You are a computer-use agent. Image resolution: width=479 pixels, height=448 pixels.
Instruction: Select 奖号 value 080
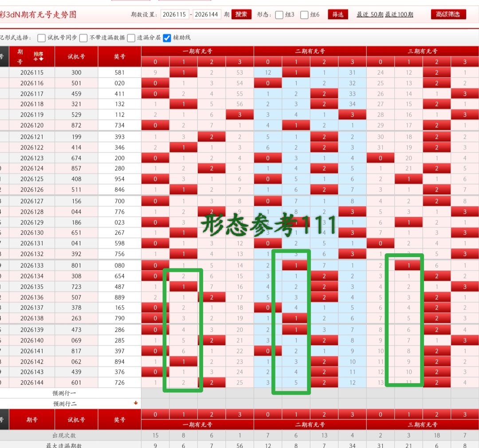(x=119, y=265)
